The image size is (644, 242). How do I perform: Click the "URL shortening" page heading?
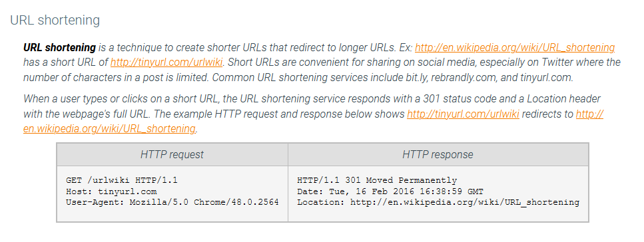click(55, 20)
